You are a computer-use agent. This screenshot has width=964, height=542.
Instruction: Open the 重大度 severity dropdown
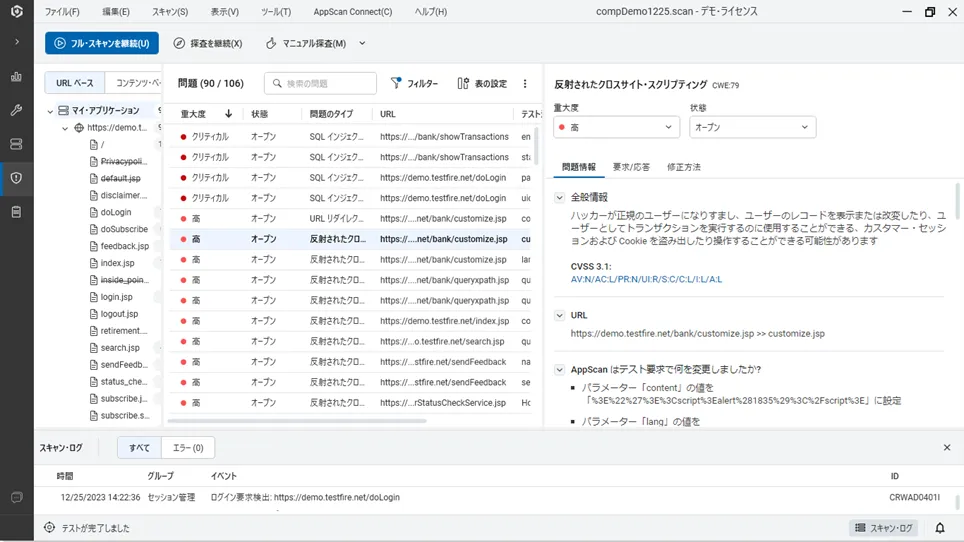(x=616, y=127)
